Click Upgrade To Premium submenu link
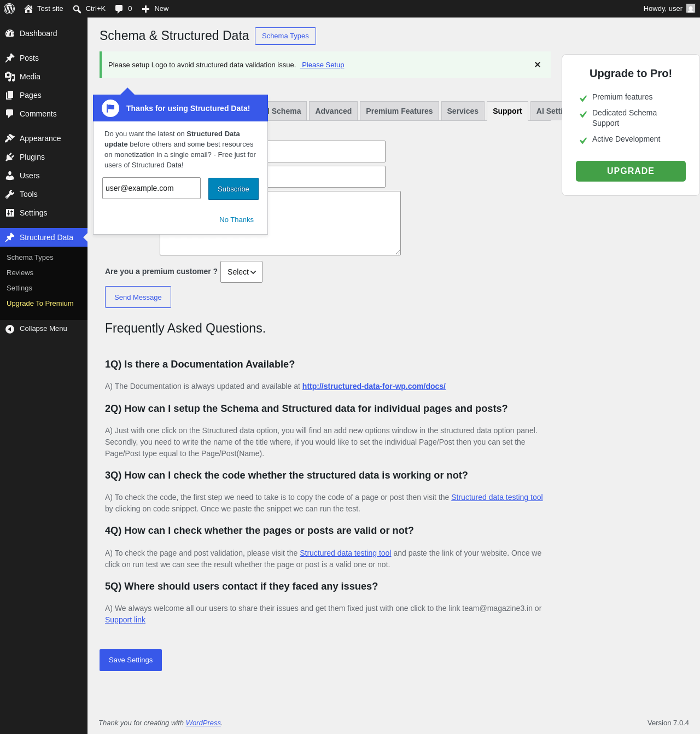The image size is (700, 734). click(x=40, y=304)
